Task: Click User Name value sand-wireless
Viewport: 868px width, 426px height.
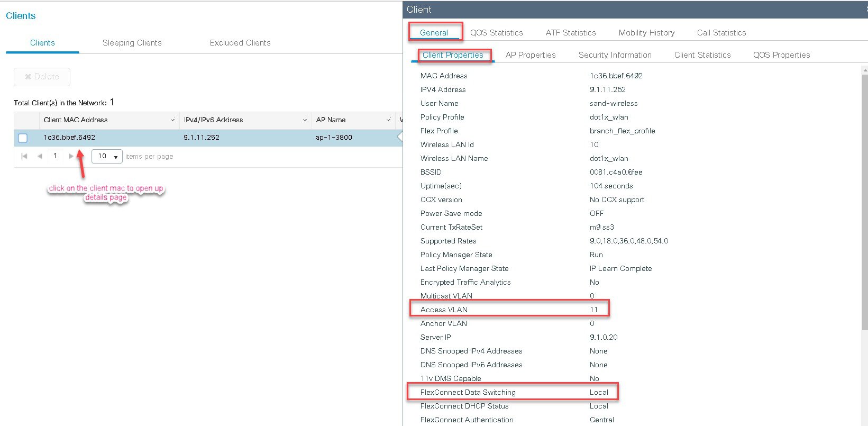Action: coord(614,104)
